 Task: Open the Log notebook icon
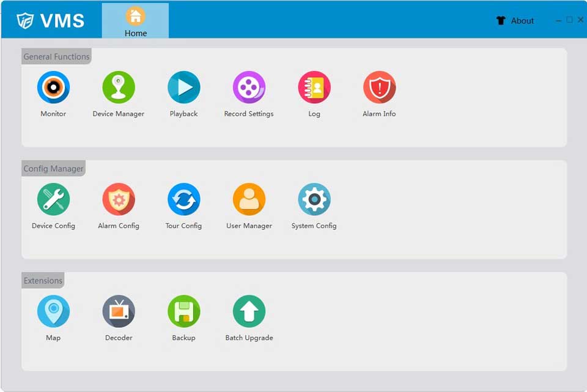(314, 87)
